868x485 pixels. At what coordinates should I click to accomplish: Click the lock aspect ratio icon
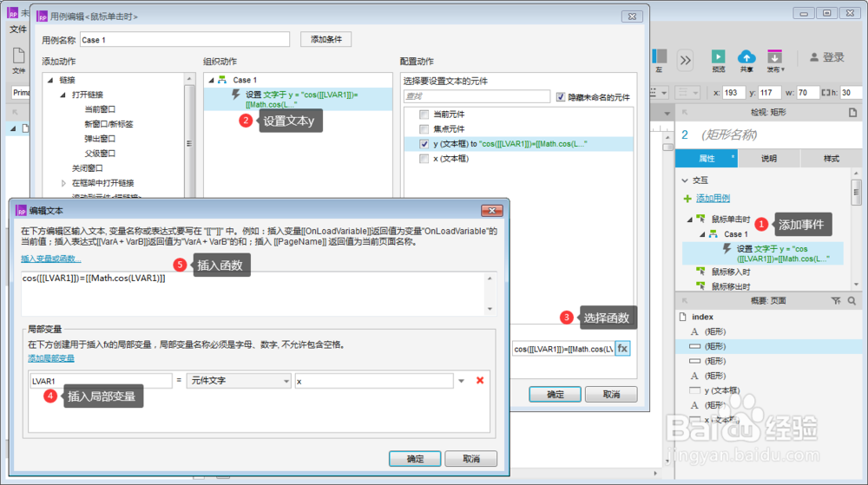coord(825,93)
